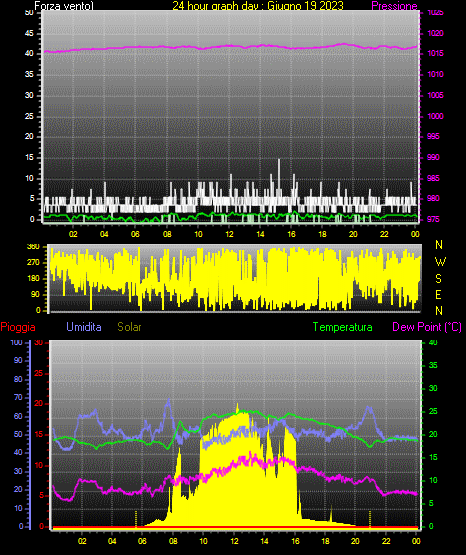The image size is (466, 555).
Task: Select the Pioggia legend label
Action: [x=18, y=327]
